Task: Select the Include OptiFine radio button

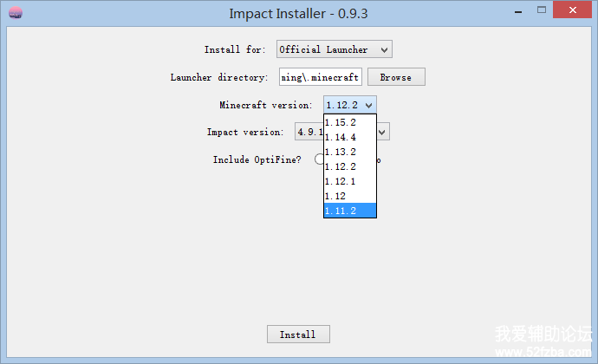Action: tap(319, 159)
